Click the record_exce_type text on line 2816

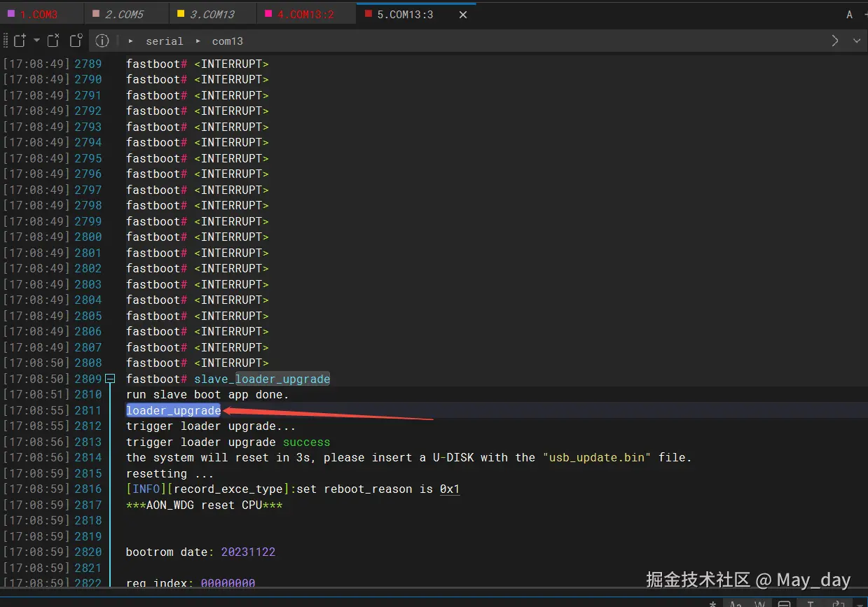pos(225,489)
